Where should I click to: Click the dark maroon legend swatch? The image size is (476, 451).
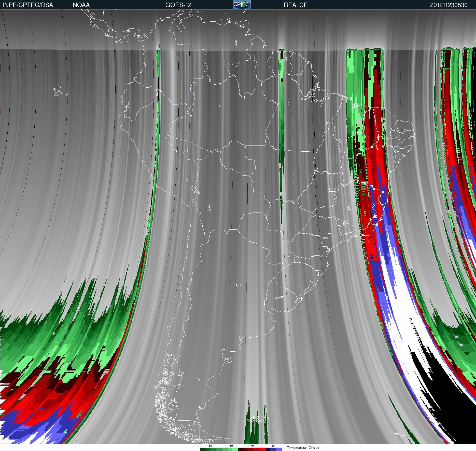click(x=241, y=449)
